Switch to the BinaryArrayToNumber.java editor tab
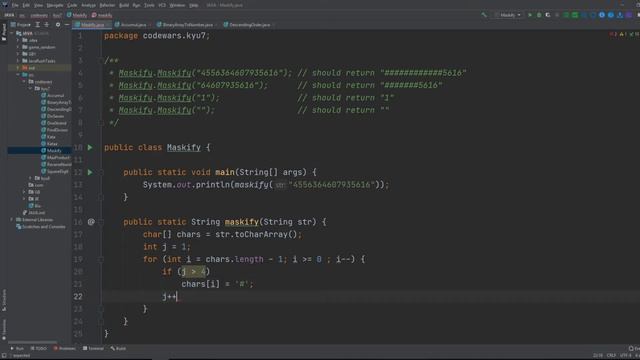This screenshot has height=360, width=640. pos(187,25)
